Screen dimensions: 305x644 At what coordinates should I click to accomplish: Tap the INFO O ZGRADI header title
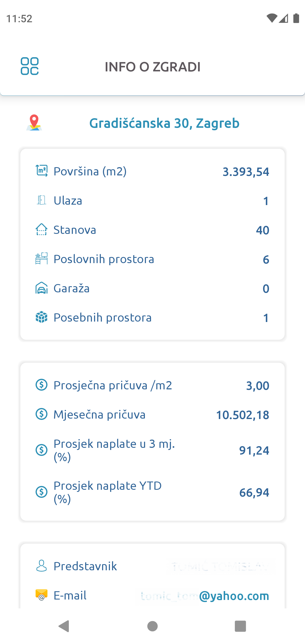(x=152, y=67)
